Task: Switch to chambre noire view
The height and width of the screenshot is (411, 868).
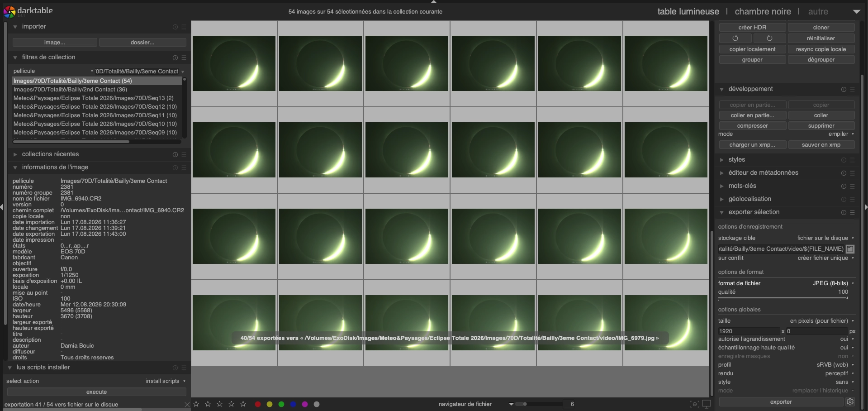Action: click(x=763, y=11)
